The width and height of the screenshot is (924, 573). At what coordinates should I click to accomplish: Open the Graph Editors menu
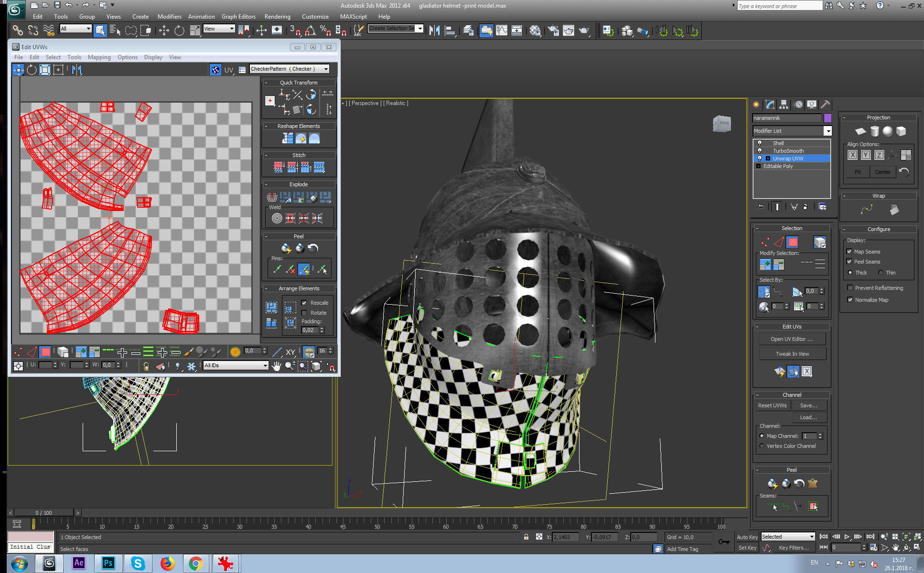[x=238, y=17]
